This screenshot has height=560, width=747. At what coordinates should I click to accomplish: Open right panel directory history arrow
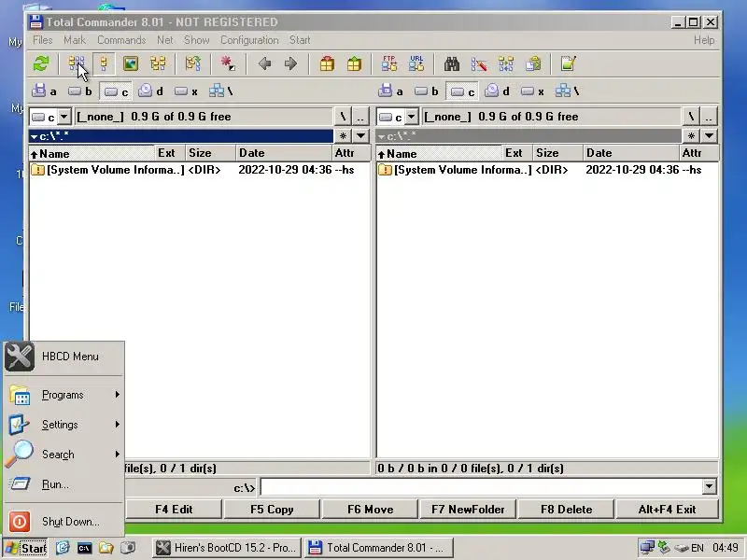pos(709,136)
